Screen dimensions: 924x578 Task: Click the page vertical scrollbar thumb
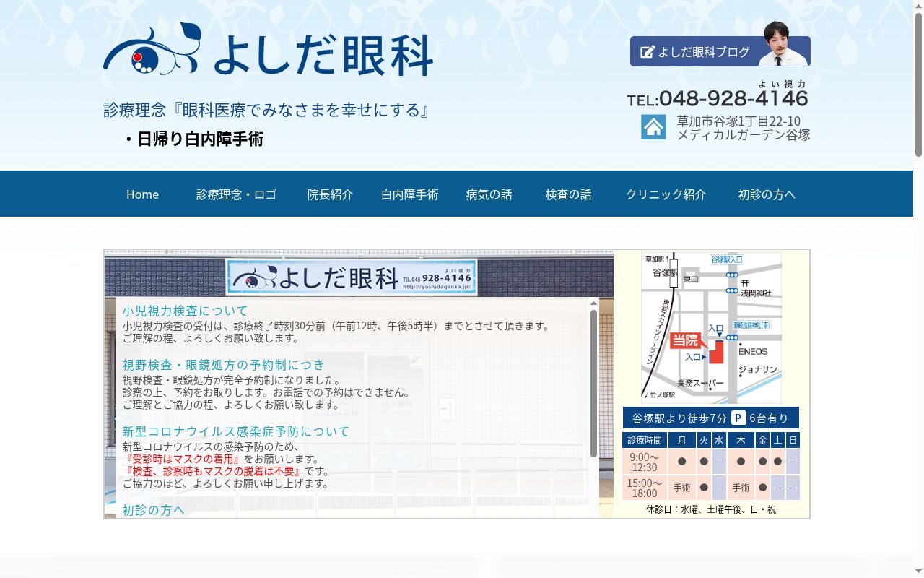pos(918,85)
